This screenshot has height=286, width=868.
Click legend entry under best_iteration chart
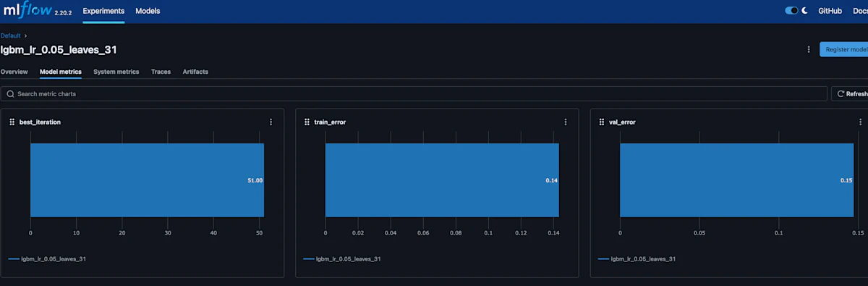[x=48, y=258]
